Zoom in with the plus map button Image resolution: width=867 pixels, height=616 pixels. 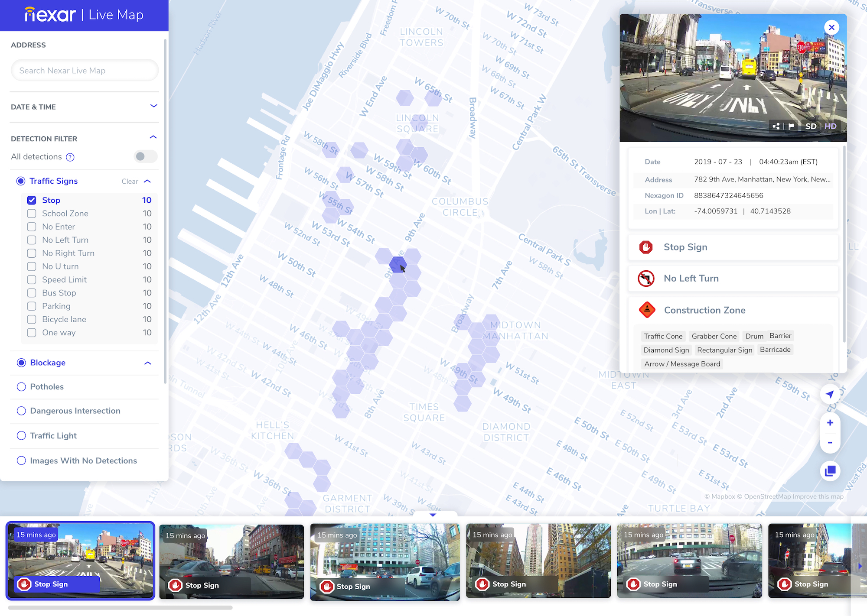[x=830, y=423]
